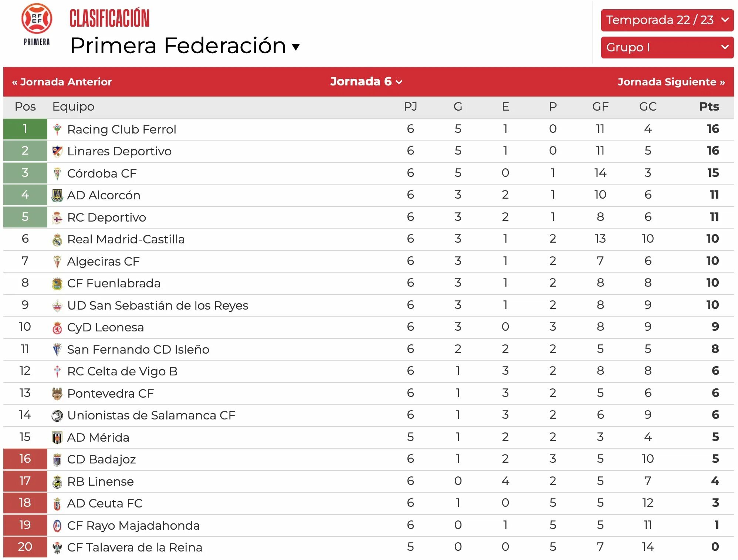Open the Temporada 22 / 23 dropdown
The height and width of the screenshot is (560, 738).
[x=667, y=20]
